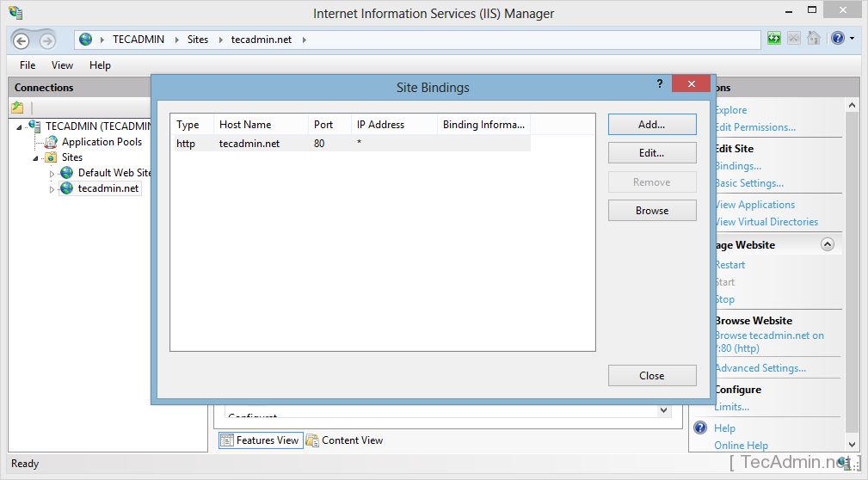Click Edit... button in Site Bindings
Screen dimensions: 868x480
pos(652,153)
